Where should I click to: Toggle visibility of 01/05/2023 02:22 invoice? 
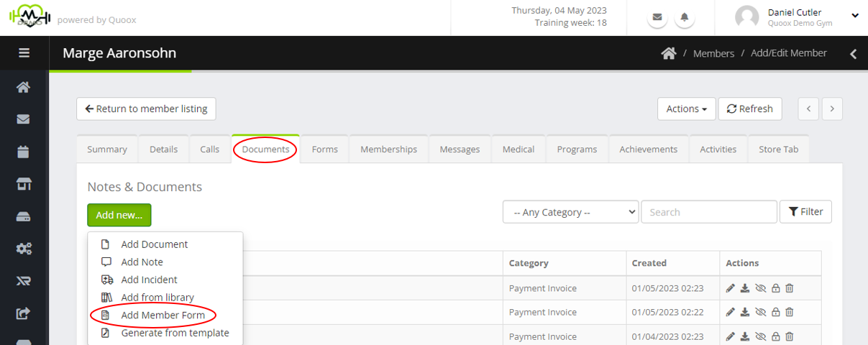761,312
